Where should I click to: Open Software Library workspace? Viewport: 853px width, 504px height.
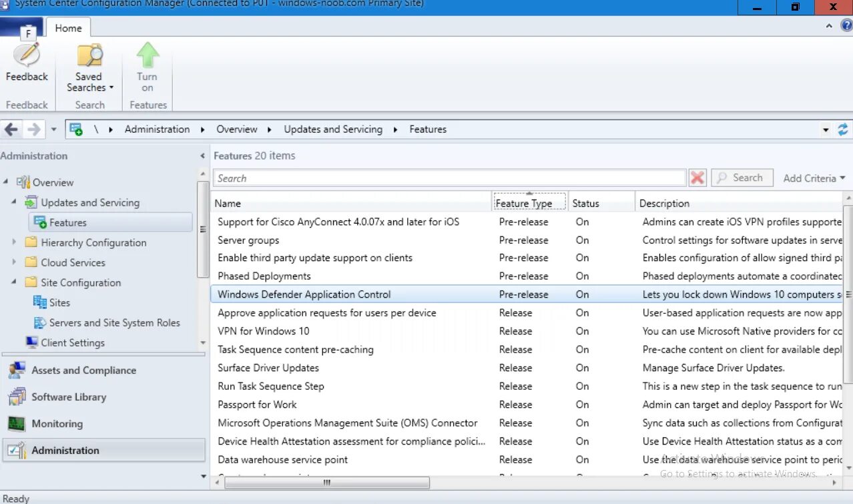click(103, 397)
